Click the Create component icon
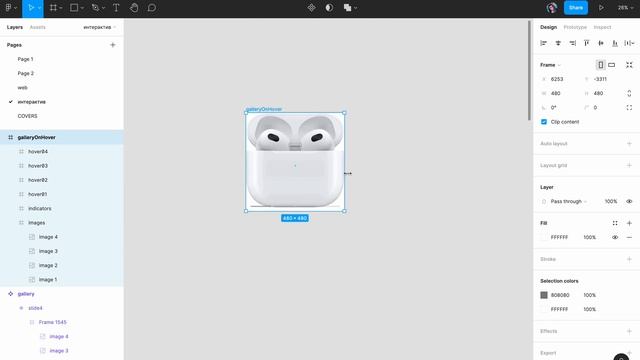 pyautogui.click(x=311, y=8)
